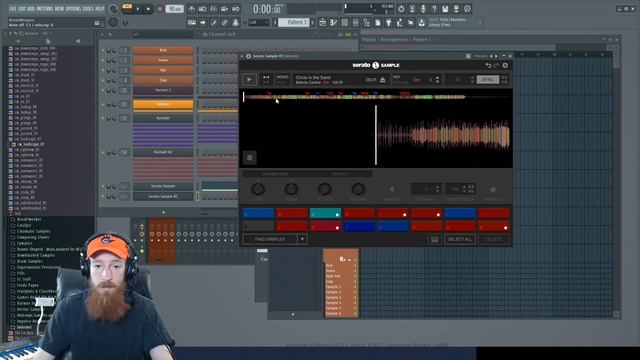Screen dimensions: 640x360
Task: Click the eject icon next to the track time
Action: coord(382,80)
